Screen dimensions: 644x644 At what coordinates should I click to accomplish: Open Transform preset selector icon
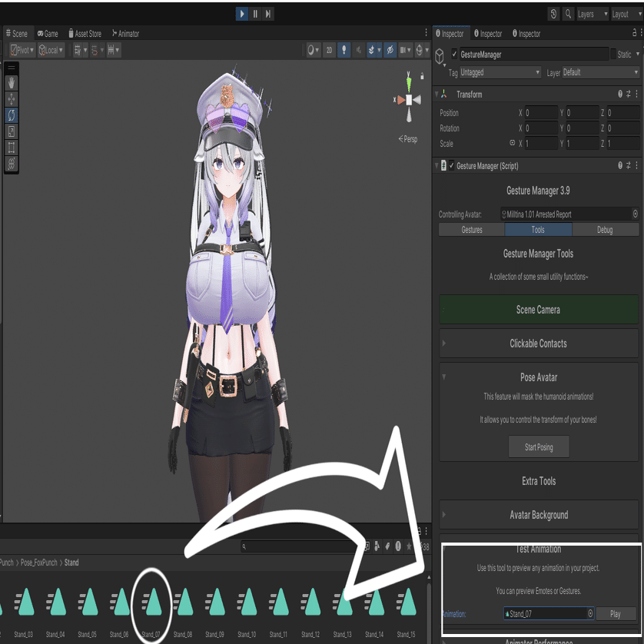(x=629, y=94)
